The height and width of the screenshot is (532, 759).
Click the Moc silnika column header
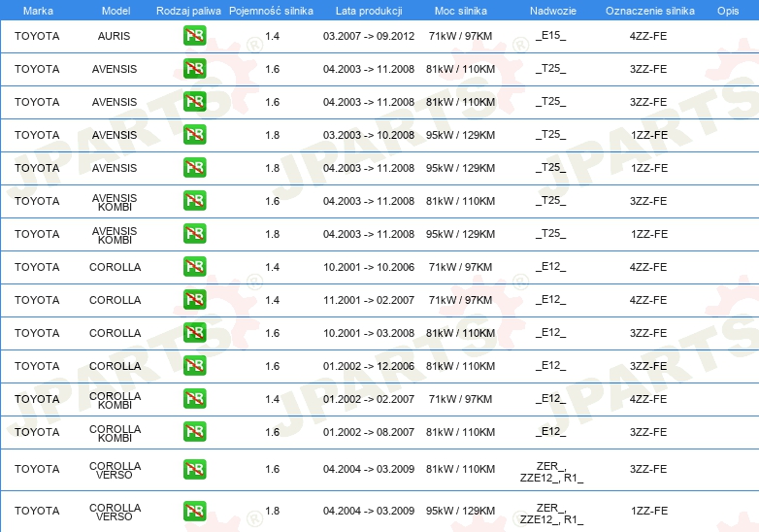(461, 11)
